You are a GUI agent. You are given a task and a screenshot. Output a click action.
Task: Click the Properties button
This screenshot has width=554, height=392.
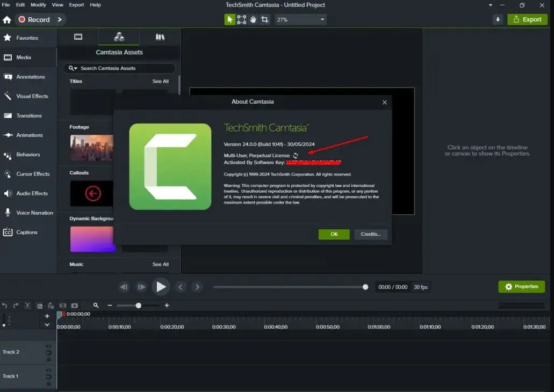(x=522, y=286)
